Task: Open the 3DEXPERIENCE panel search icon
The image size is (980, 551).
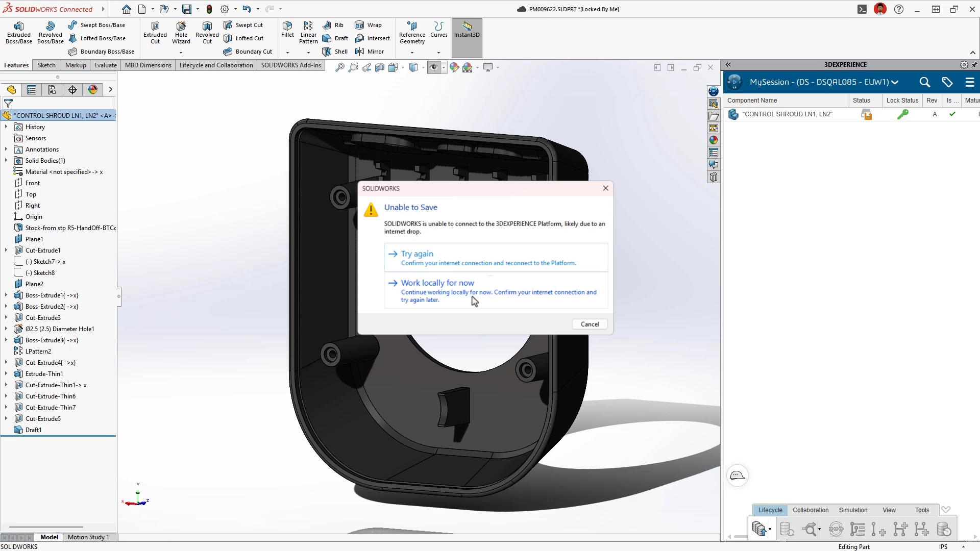Action: coord(924,82)
